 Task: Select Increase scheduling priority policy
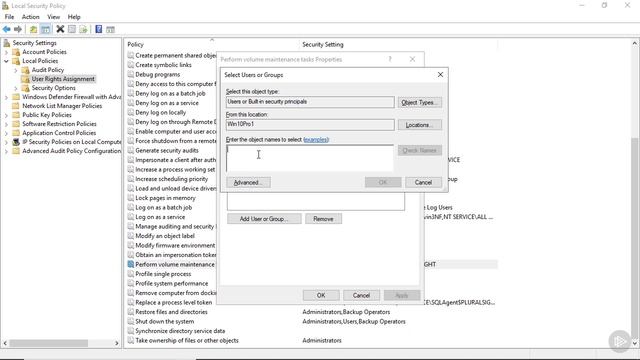[171, 179]
